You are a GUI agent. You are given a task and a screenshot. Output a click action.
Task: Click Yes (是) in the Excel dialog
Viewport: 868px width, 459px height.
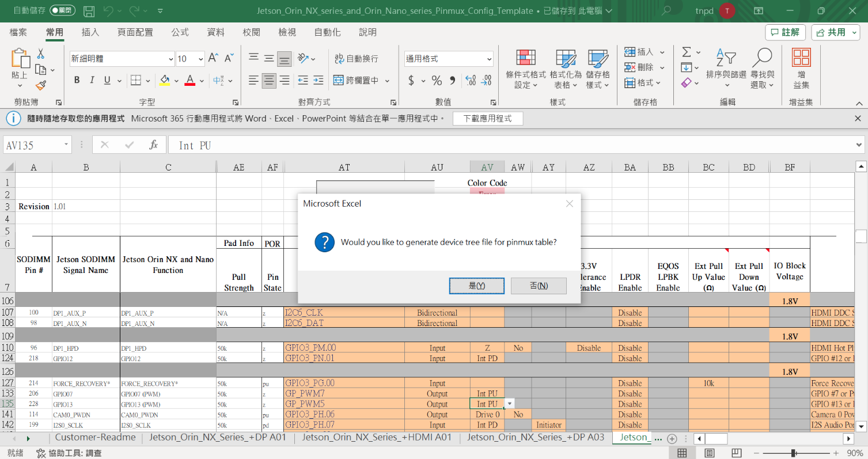coord(477,286)
